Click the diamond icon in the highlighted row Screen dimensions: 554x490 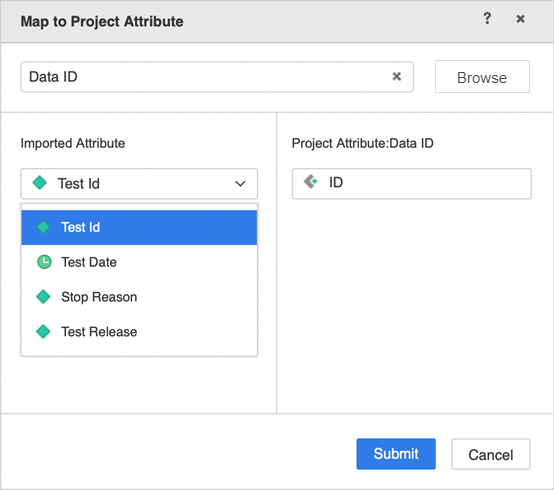(x=43, y=227)
